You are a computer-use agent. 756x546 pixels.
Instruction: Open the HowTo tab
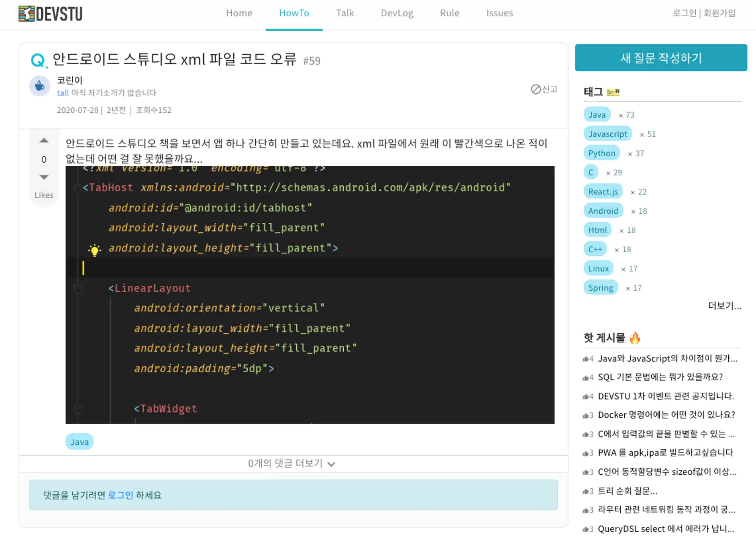(294, 13)
